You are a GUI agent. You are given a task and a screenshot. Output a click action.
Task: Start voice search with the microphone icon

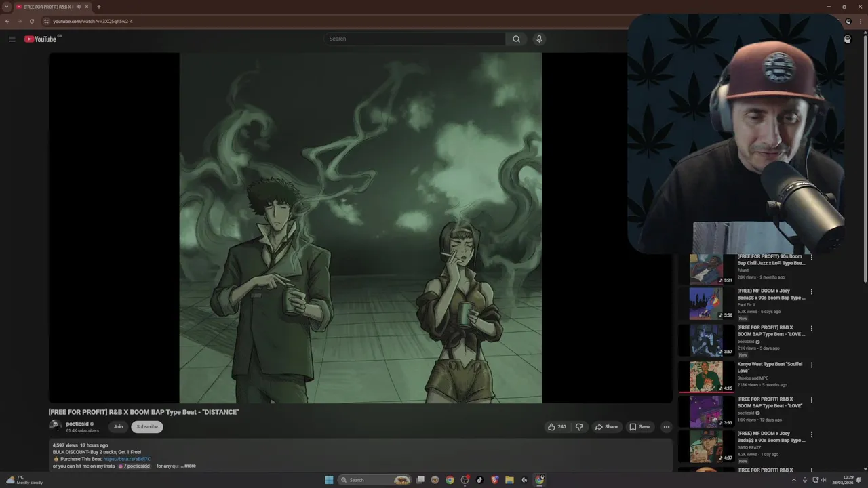pyautogui.click(x=539, y=39)
